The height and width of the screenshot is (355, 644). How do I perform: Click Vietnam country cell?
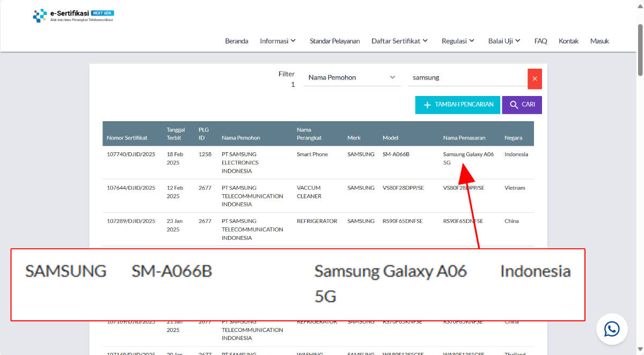click(515, 188)
